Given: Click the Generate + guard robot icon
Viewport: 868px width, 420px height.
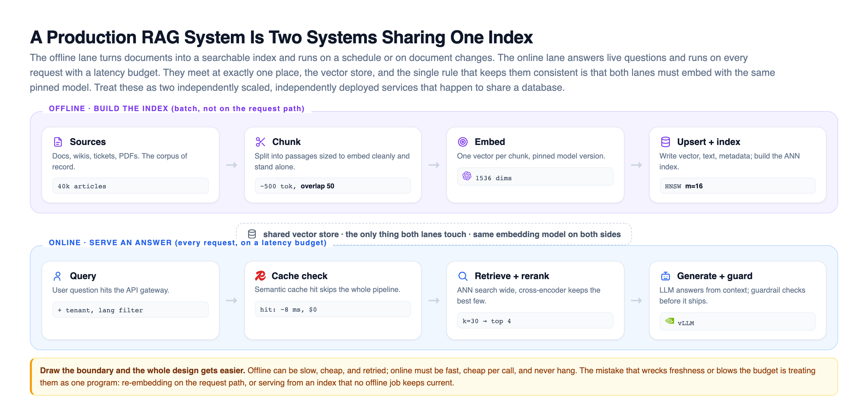Looking at the screenshot, I should coord(665,276).
